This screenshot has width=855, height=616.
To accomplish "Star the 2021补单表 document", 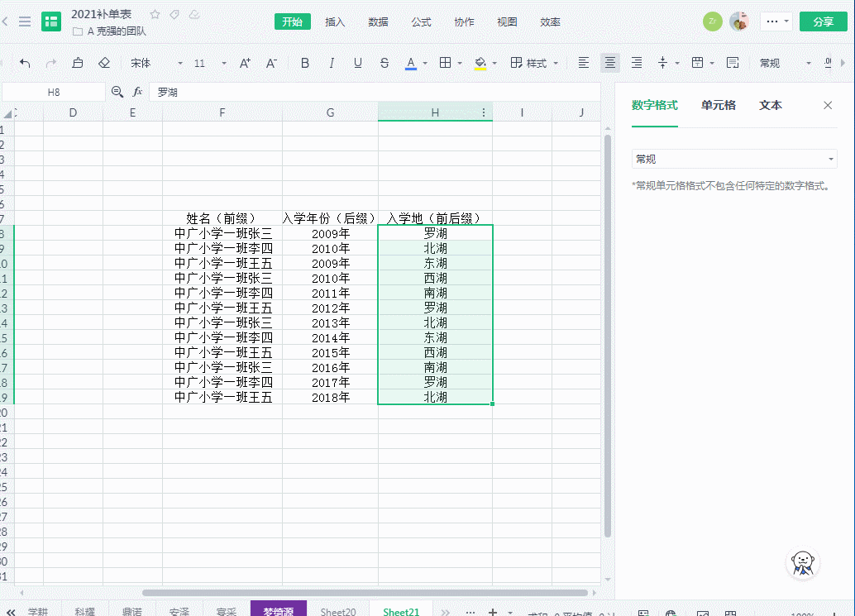I will coord(155,15).
